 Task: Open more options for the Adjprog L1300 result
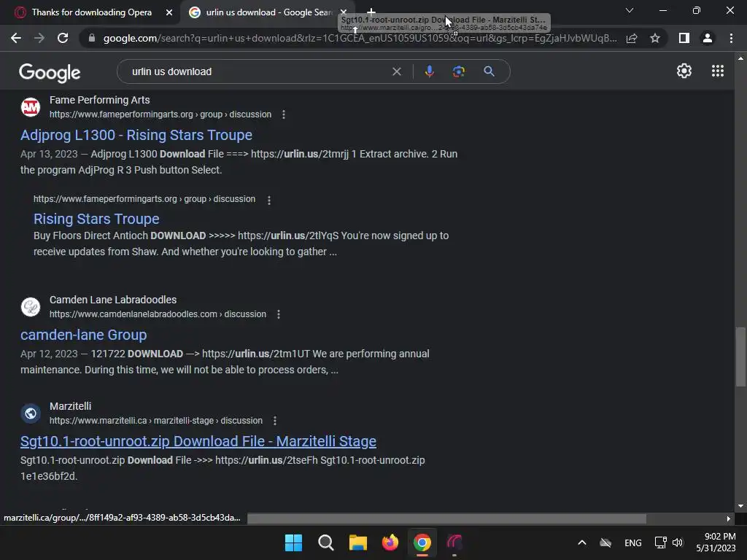[x=284, y=114]
